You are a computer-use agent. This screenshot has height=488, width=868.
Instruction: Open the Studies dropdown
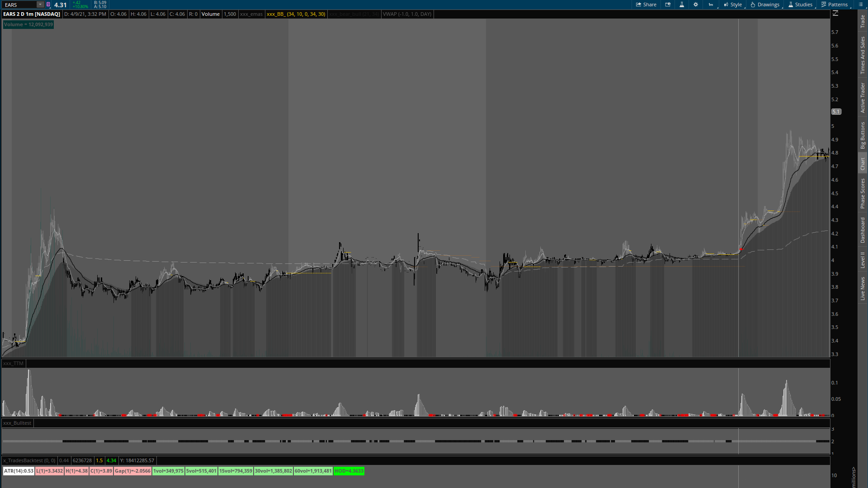coord(801,5)
